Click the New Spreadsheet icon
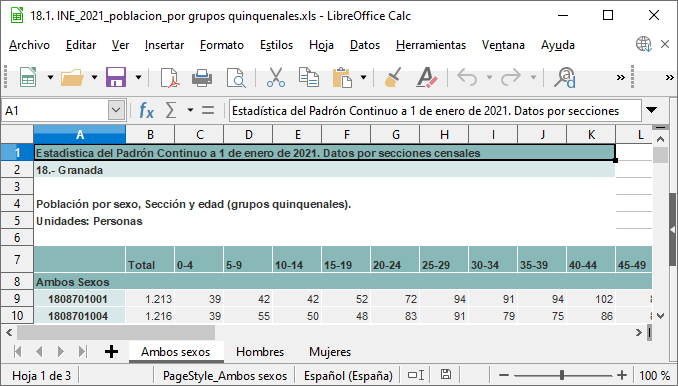The width and height of the screenshot is (678, 386). tap(29, 78)
